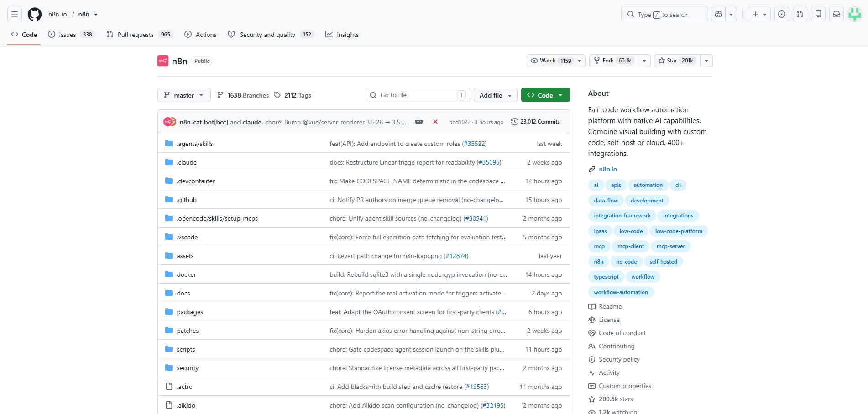This screenshot has height=414, width=868.
Task: Open the Copilot dropdown arrow in header
Action: [731, 15]
